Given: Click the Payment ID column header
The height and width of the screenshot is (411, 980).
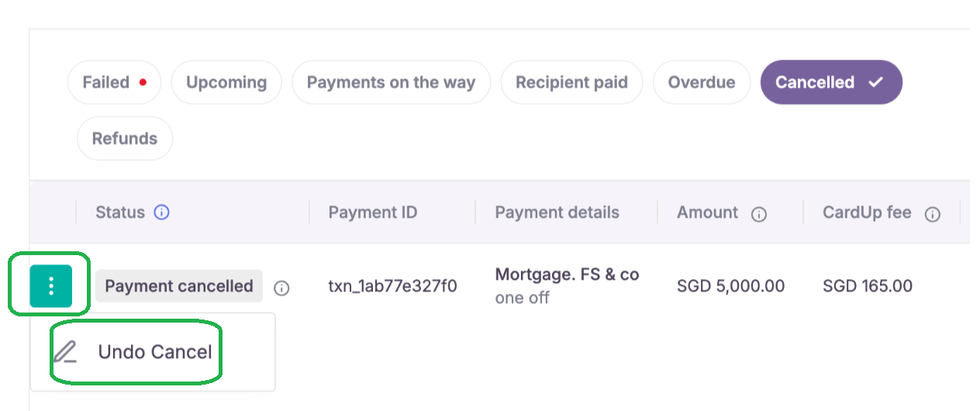Looking at the screenshot, I should point(373,212).
